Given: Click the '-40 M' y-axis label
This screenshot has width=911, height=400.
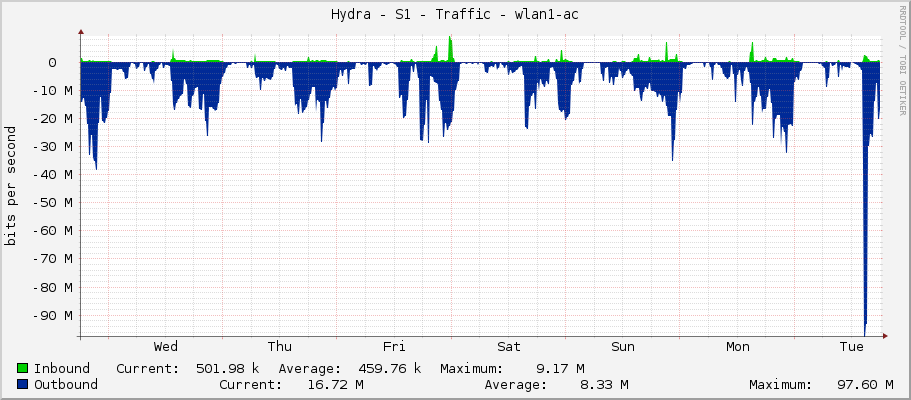Looking at the screenshot, I should pyautogui.click(x=52, y=174).
